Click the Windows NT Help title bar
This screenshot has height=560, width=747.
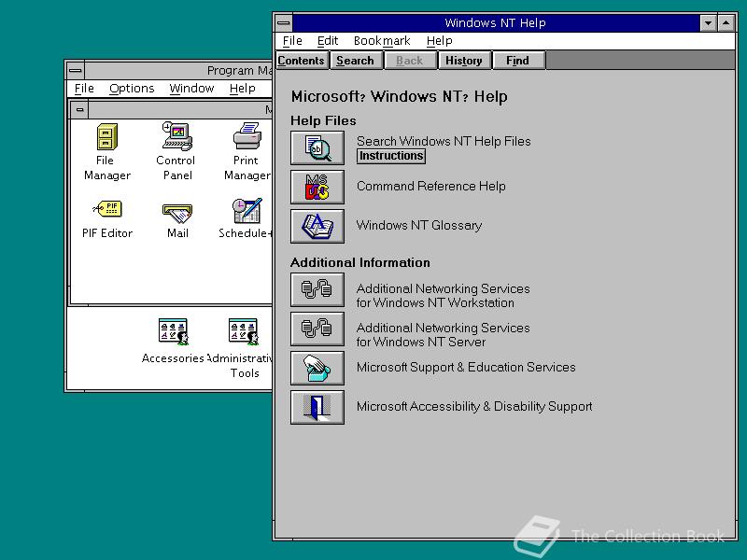[x=496, y=22]
